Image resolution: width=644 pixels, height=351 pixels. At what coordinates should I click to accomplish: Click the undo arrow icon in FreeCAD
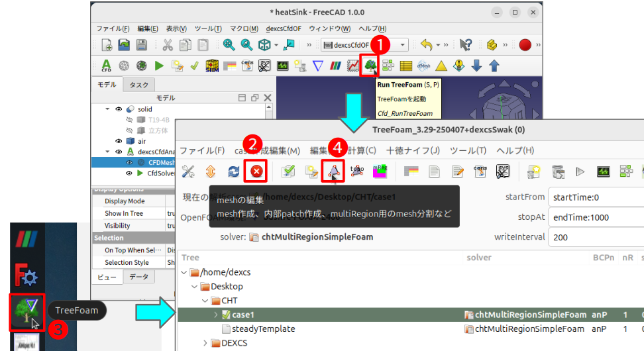427,45
